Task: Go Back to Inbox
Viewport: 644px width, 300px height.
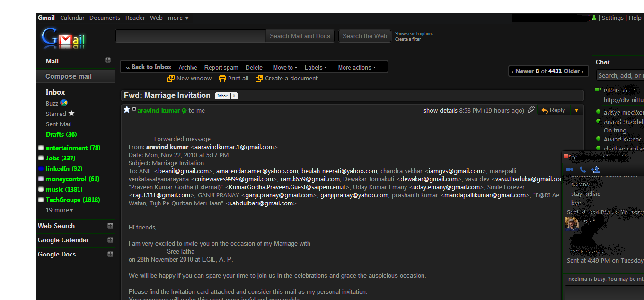Action: coord(149,67)
